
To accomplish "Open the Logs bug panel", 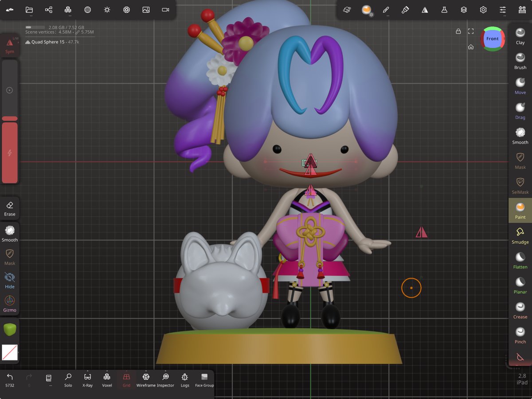I will point(185,380).
